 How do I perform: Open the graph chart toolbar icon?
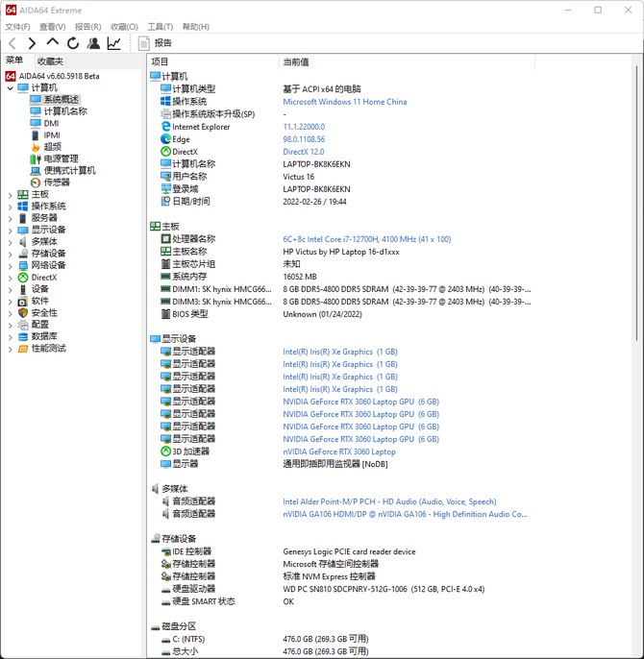point(114,43)
